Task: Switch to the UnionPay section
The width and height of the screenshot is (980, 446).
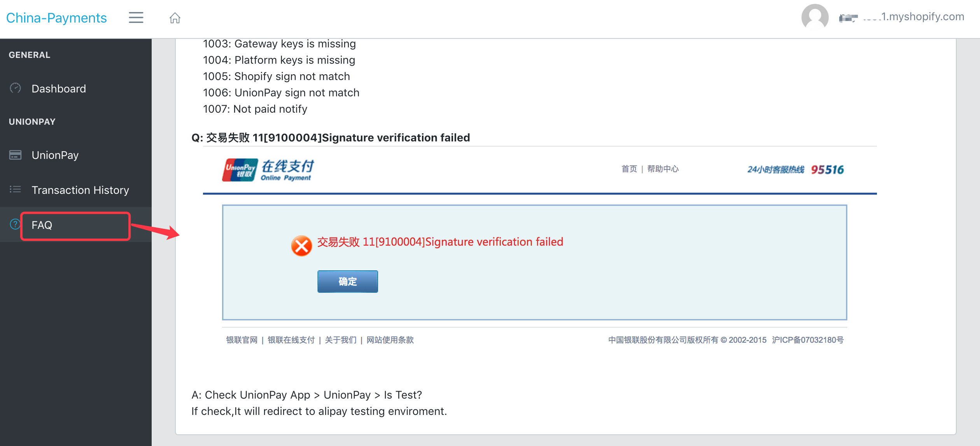Action: point(55,155)
